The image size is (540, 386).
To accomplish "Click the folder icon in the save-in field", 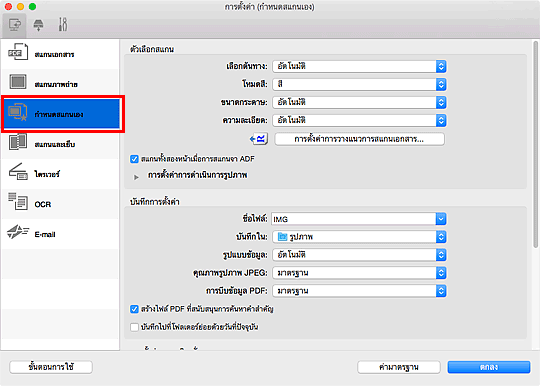I will (x=282, y=237).
